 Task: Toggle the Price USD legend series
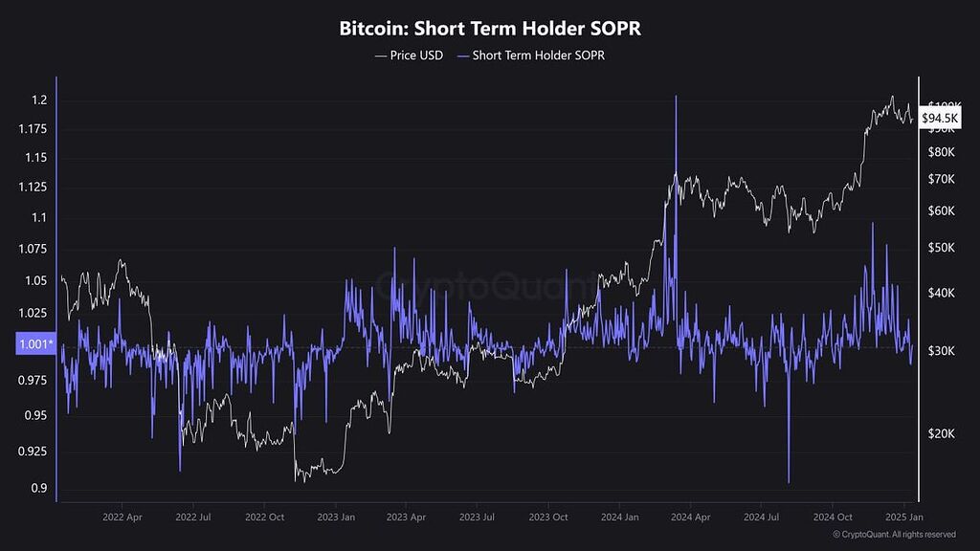[409, 55]
